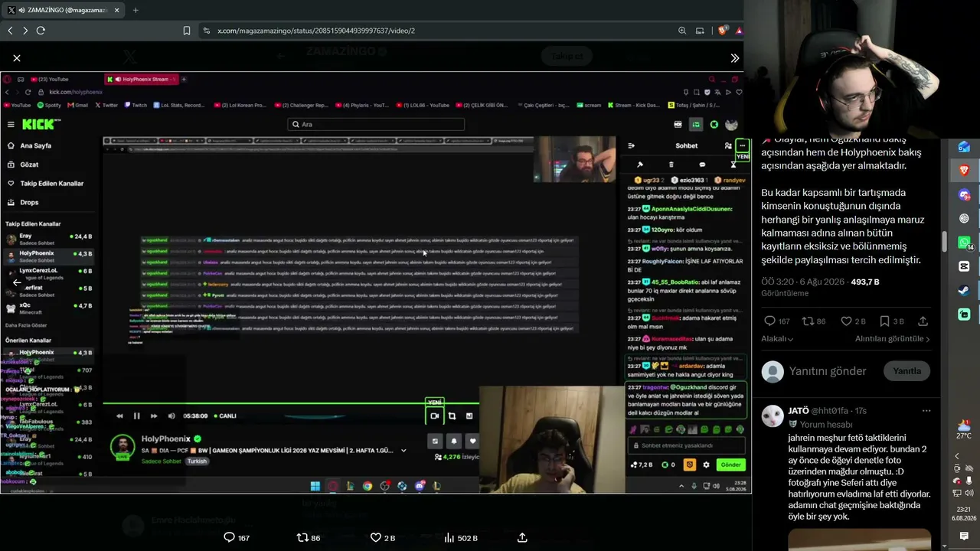This screenshot has height=551, width=980.
Task: Click the share icon in the media viewer bar
Action: (522, 538)
